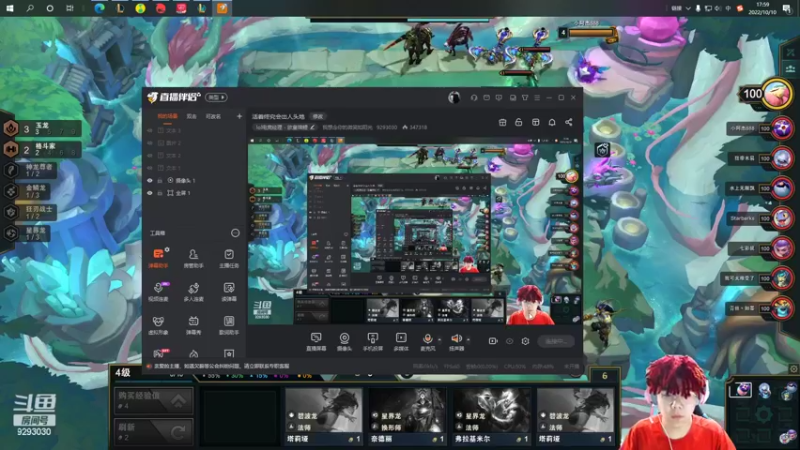Toggle visibility of 图片 2 source

[x=149, y=143]
